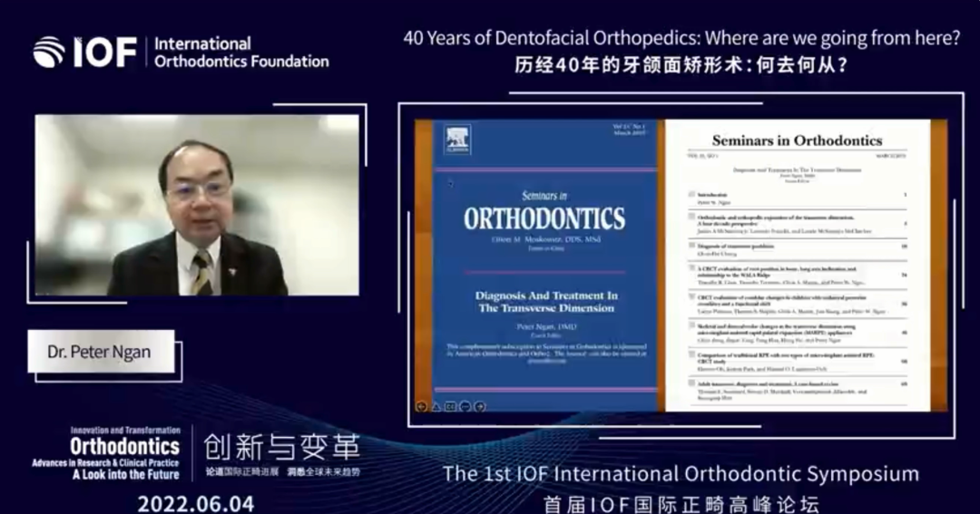This screenshot has width=980, height=514.
Task: Tick the checkbox for 'CBCT evaluation of condylar changes'
Action: tap(691, 297)
